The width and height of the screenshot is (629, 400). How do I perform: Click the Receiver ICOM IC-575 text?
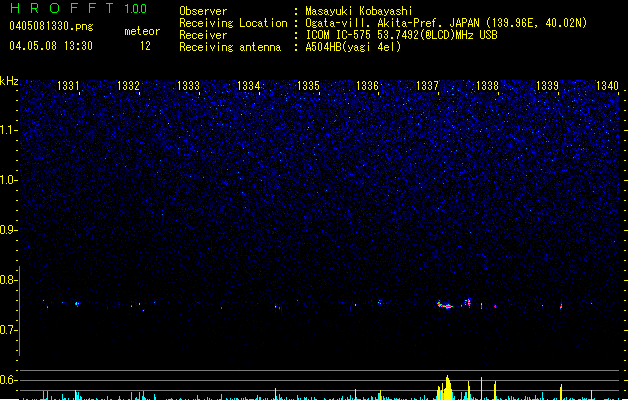[x=401, y=35]
